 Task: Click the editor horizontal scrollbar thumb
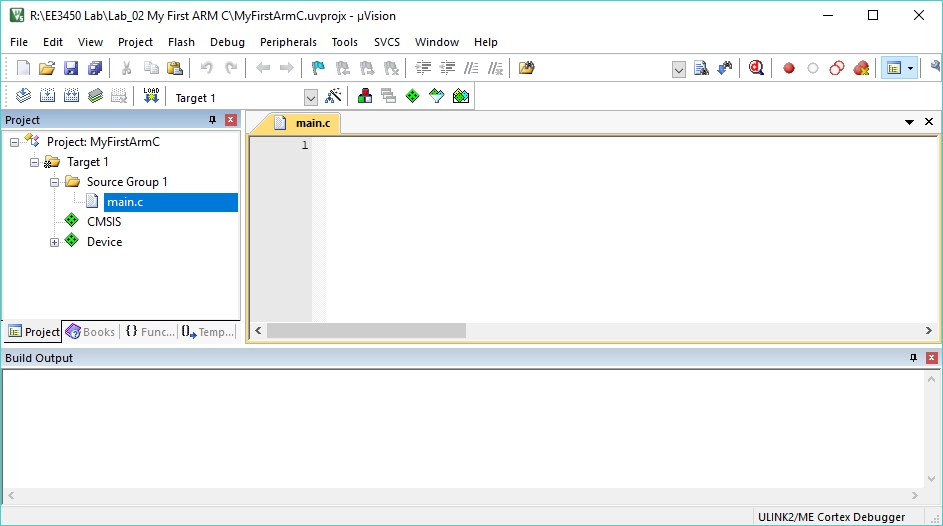pyautogui.click(x=366, y=330)
